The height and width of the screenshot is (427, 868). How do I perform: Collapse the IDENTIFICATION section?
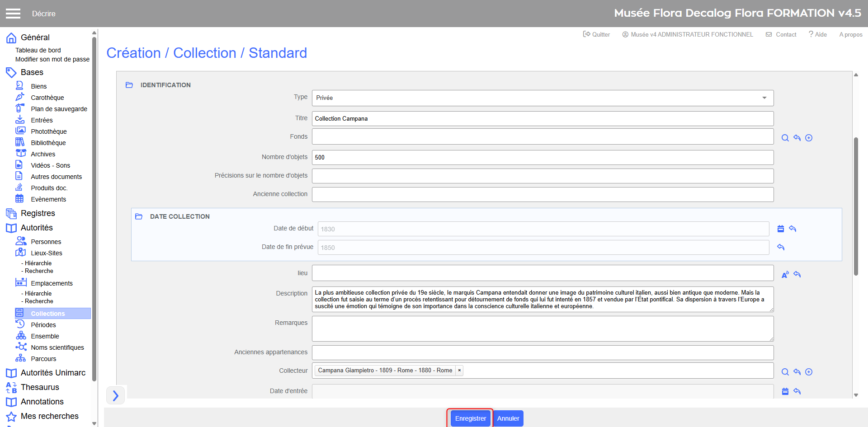tap(129, 85)
